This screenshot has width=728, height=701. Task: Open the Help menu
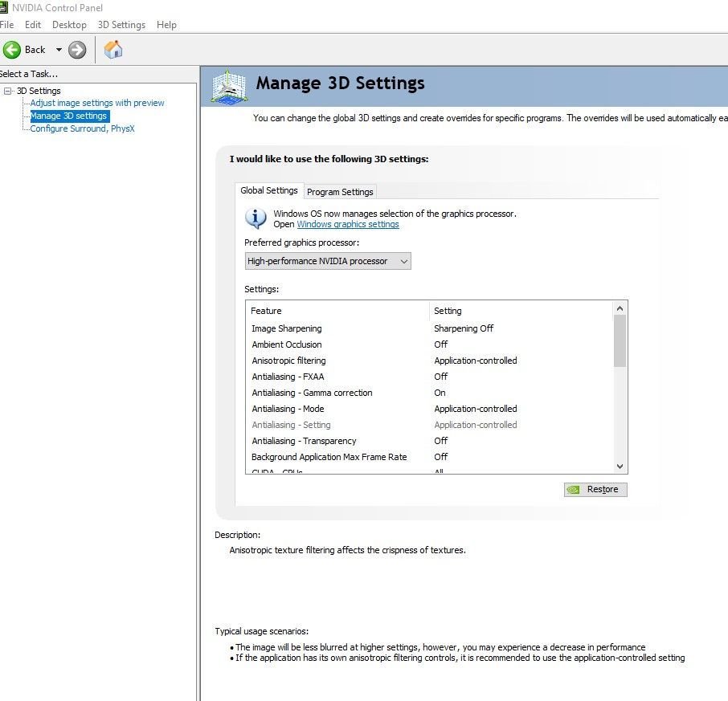tap(166, 25)
